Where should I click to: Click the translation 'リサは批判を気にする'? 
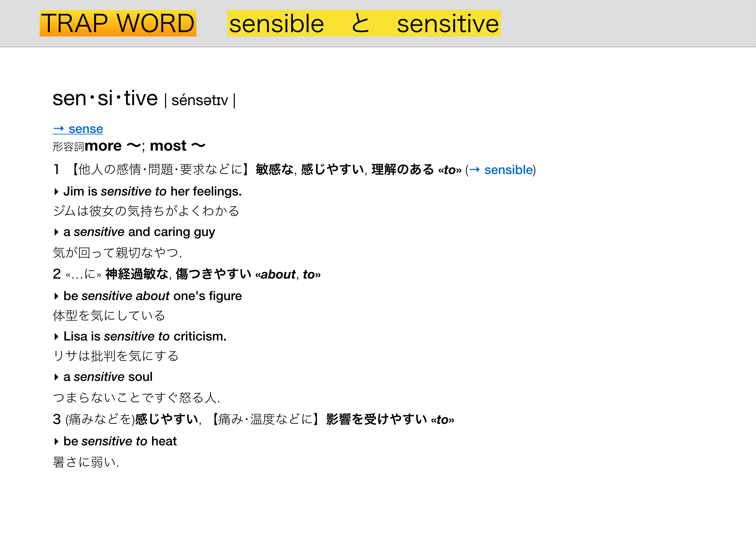coord(115,356)
